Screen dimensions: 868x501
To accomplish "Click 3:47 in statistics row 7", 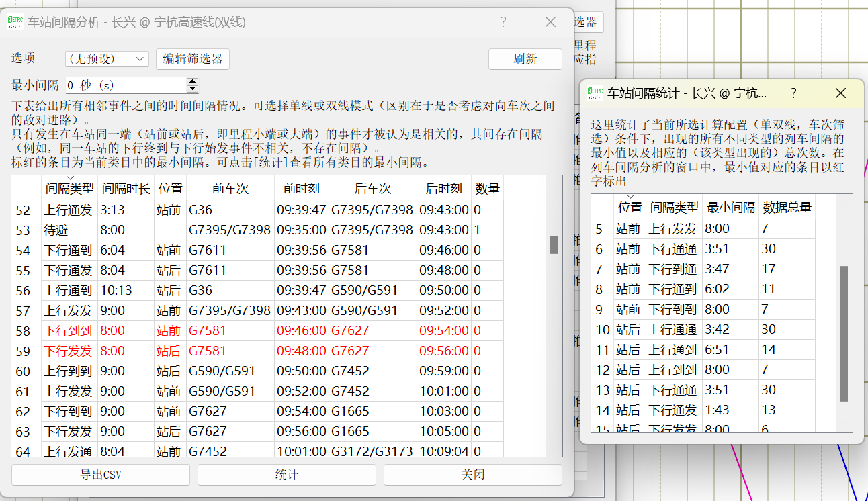I will [732, 269].
